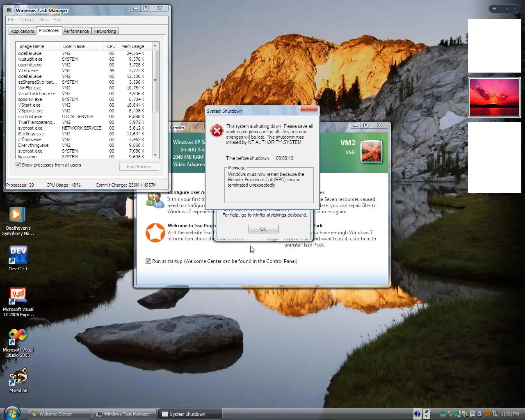Switch to Welcome Center taskbar button

point(59,414)
